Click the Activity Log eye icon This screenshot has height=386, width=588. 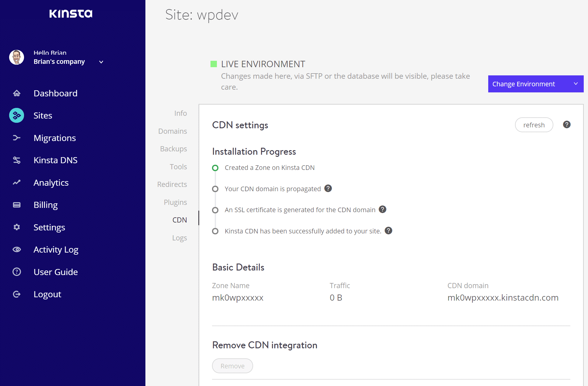(17, 250)
